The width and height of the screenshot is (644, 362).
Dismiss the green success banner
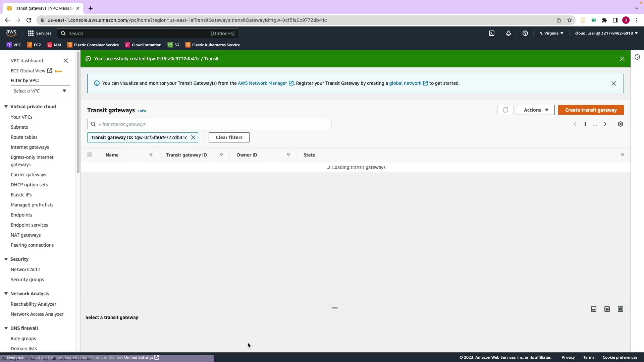622,59
